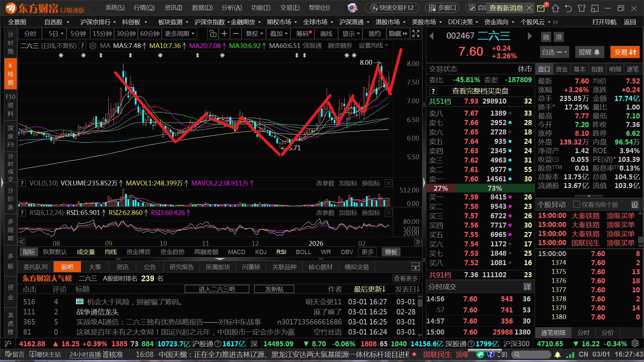Click the lock icon in chart toolbar
The image size is (644, 362).
point(213,34)
